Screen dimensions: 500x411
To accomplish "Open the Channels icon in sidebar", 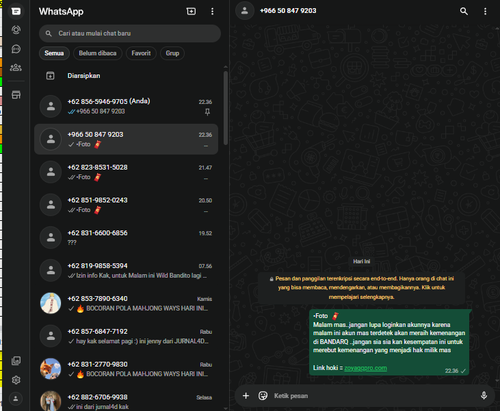I will point(16,49).
